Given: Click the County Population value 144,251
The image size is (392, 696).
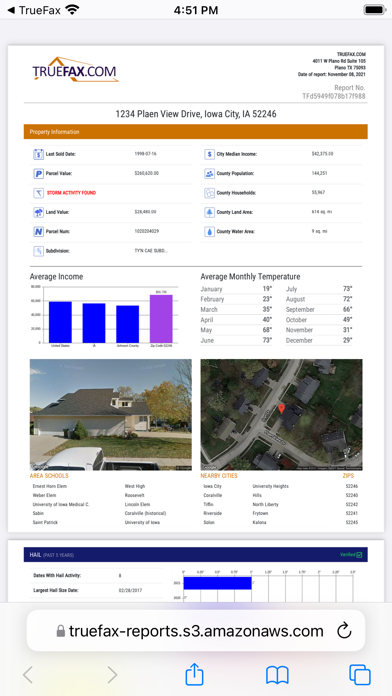Looking at the screenshot, I should point(319,174).
